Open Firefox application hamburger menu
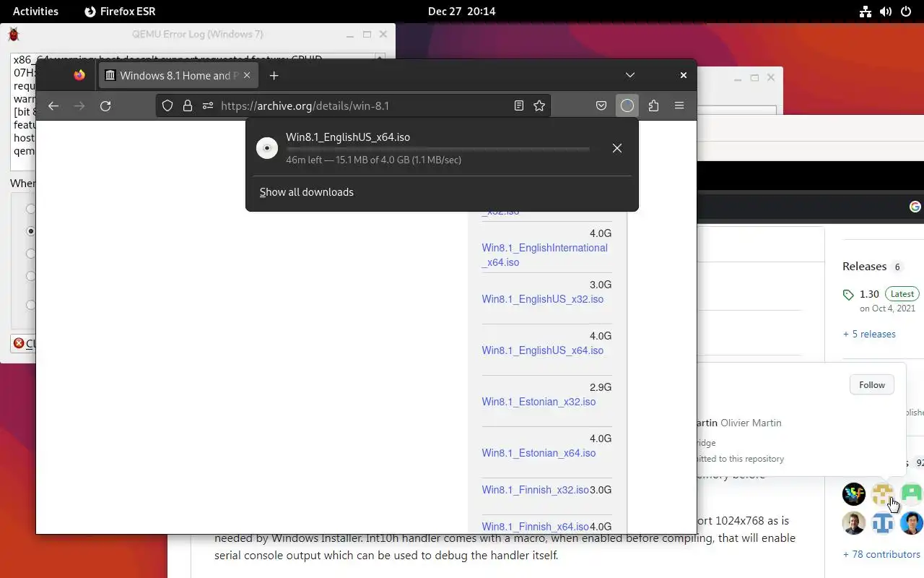924x578 pixels. pyautogui.click(x=679, y=105)
